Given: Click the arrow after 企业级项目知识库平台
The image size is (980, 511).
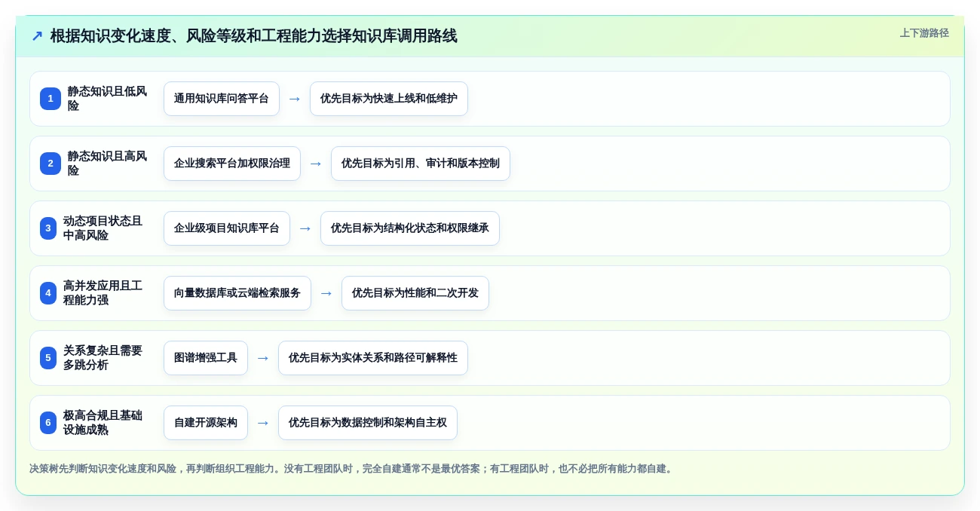Looking at the screenshot, I should (305, 228).
